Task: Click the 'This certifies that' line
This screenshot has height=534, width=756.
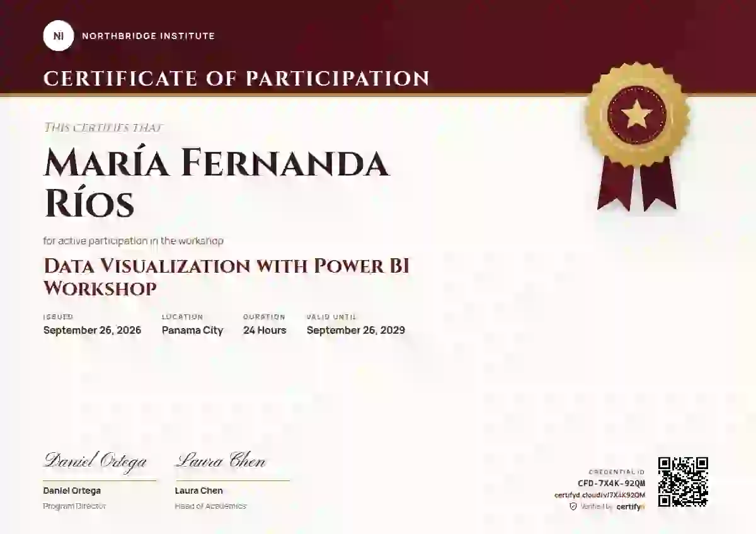Action: (103, 127)
